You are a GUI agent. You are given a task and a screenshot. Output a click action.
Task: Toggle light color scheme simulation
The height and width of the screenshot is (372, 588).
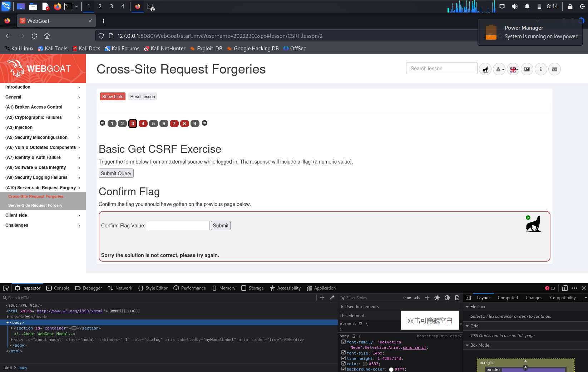[437, 298]
